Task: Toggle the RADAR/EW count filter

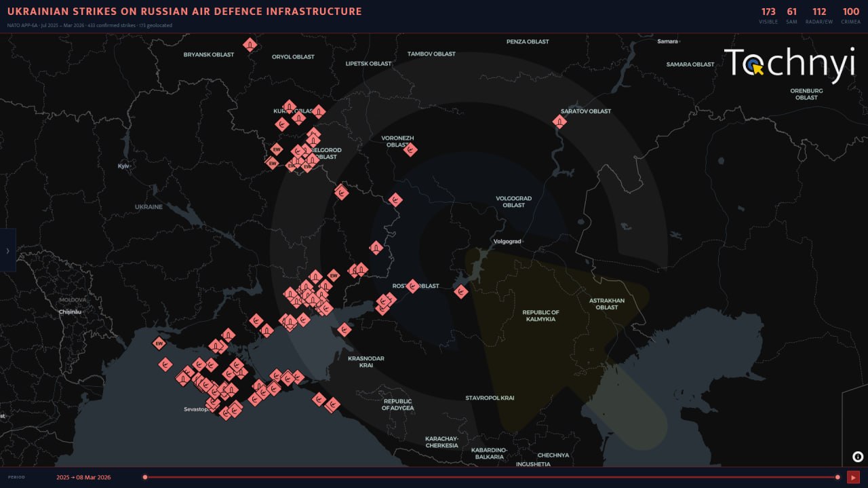Action: click(x=819, y=16)
